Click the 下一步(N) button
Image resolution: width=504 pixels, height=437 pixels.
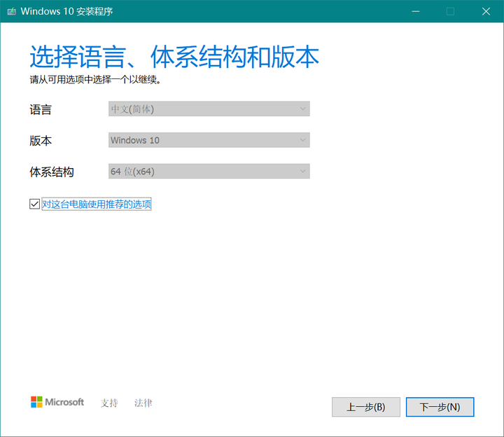point(440,407)
